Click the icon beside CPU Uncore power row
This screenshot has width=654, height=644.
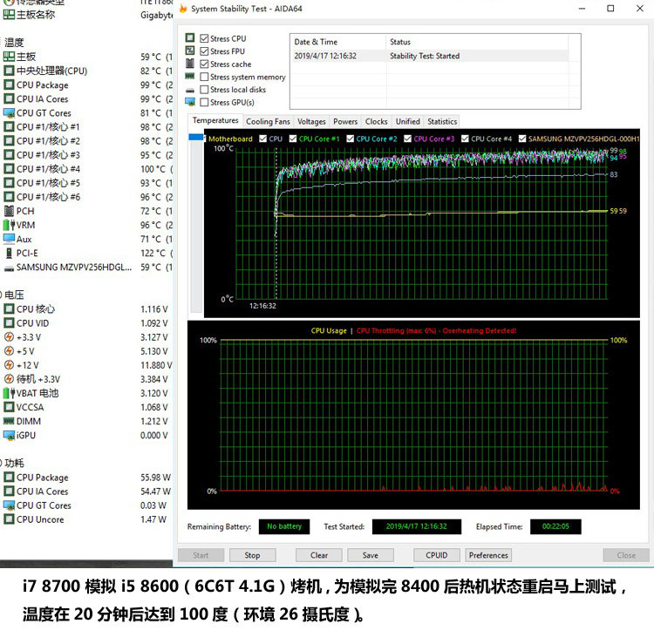pos(9,519)
